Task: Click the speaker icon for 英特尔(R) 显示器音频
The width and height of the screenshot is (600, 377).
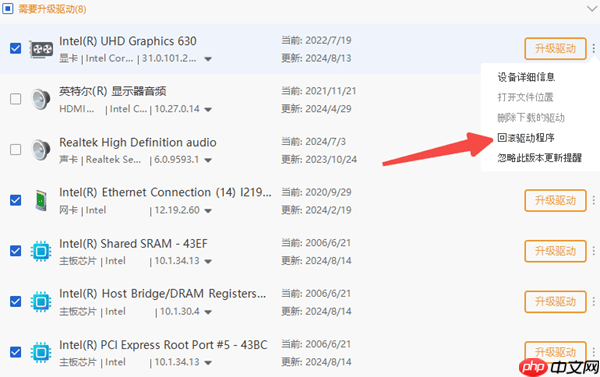Action: coord(41,99)
